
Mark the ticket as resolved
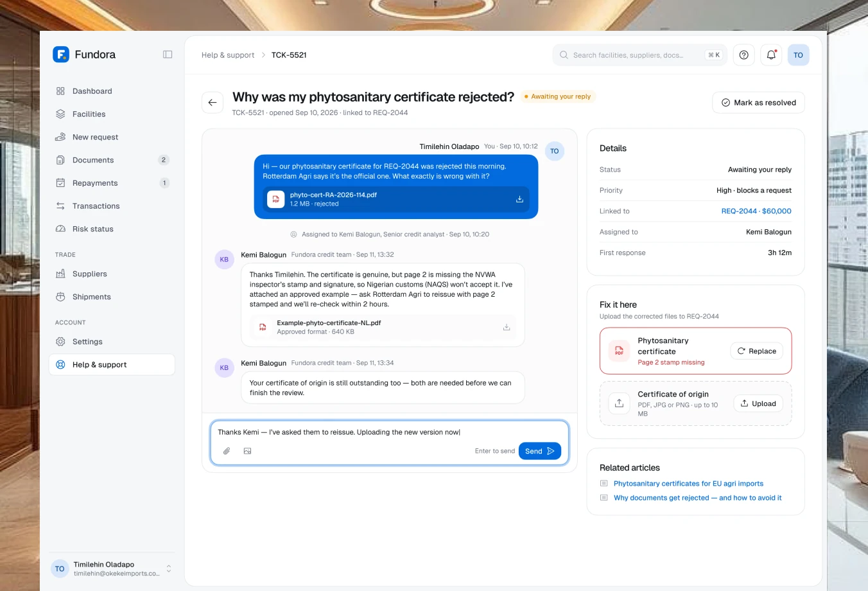coord(758,103)
